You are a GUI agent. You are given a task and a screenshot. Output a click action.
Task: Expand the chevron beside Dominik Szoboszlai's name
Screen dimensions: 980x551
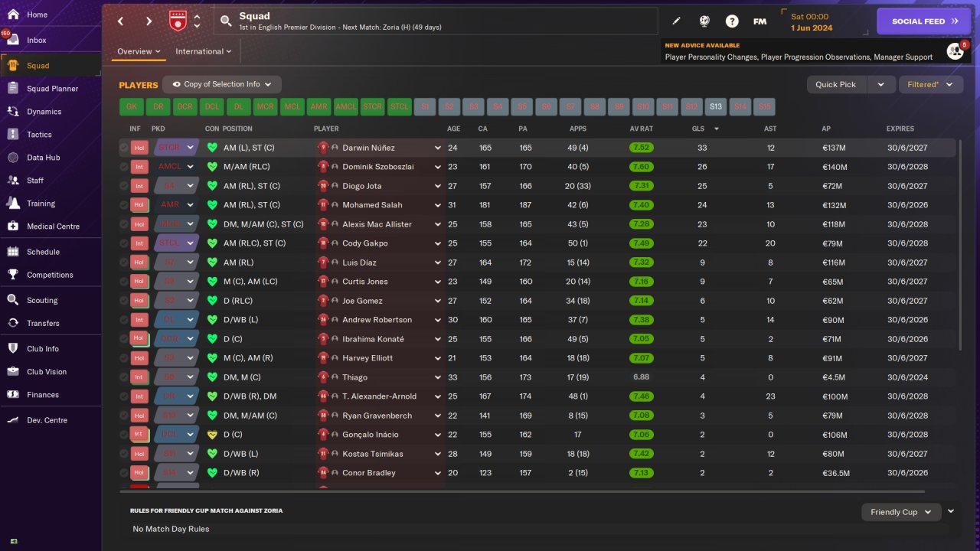438,167
